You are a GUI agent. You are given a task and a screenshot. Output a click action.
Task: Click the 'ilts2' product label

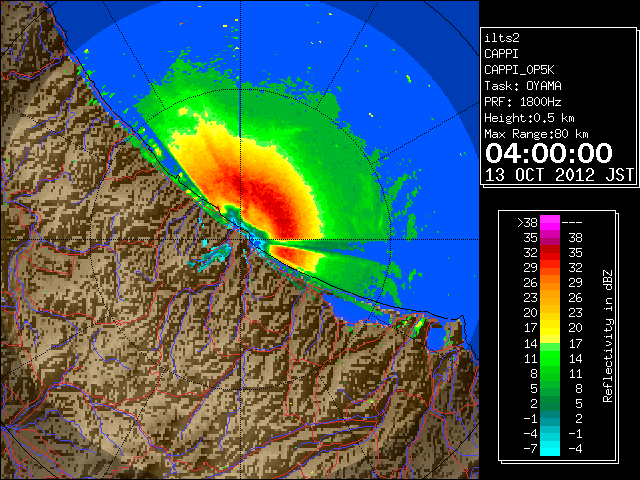(x=502, y=38)
